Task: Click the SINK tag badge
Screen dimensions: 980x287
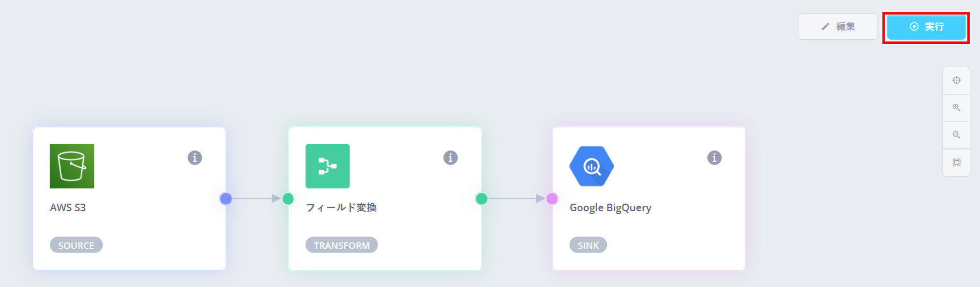Action: (x=588, y=245)
